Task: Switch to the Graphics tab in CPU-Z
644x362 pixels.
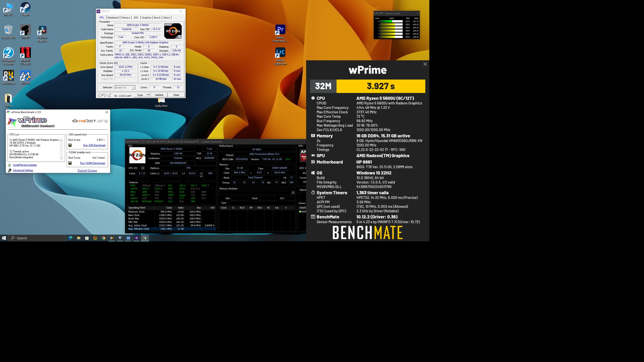Action: coord(146,18)
